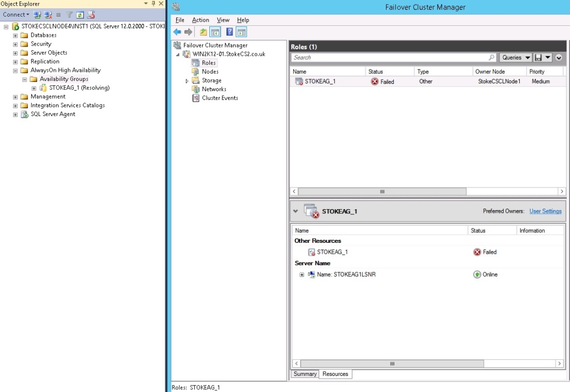Screen dimensions: 570x392
Task: Switch to the Summary tab
Action: tap(305, 374)
